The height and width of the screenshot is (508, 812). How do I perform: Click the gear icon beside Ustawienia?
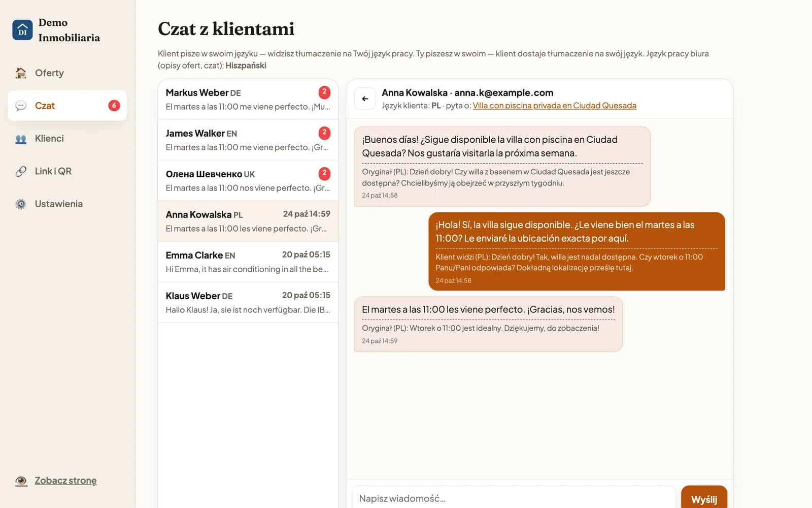(21, 204)
